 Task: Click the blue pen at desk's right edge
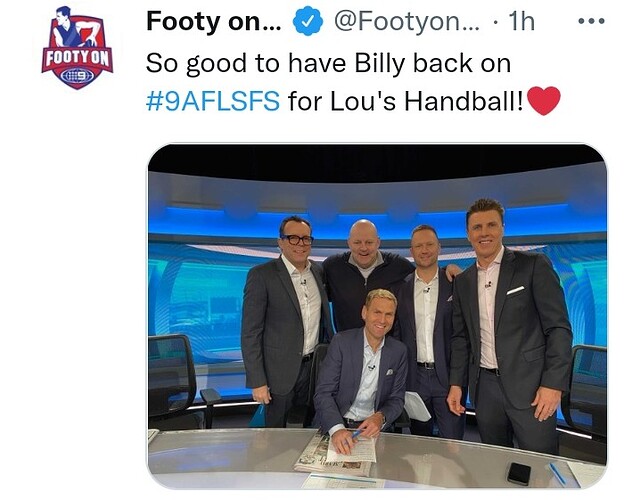(557, 473)
